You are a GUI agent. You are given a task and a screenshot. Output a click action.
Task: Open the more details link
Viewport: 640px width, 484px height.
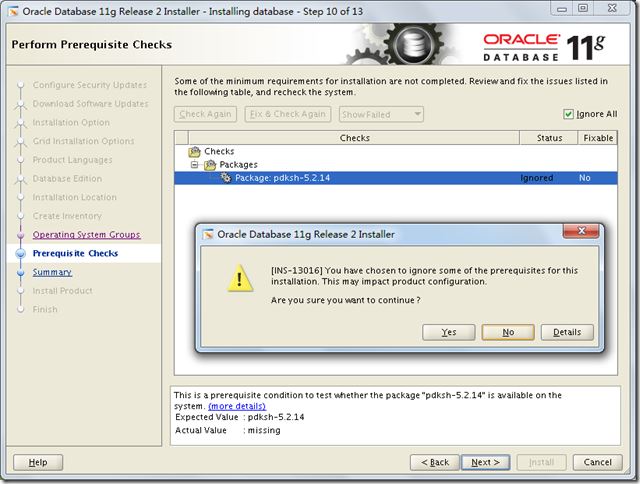pos(237,406)
